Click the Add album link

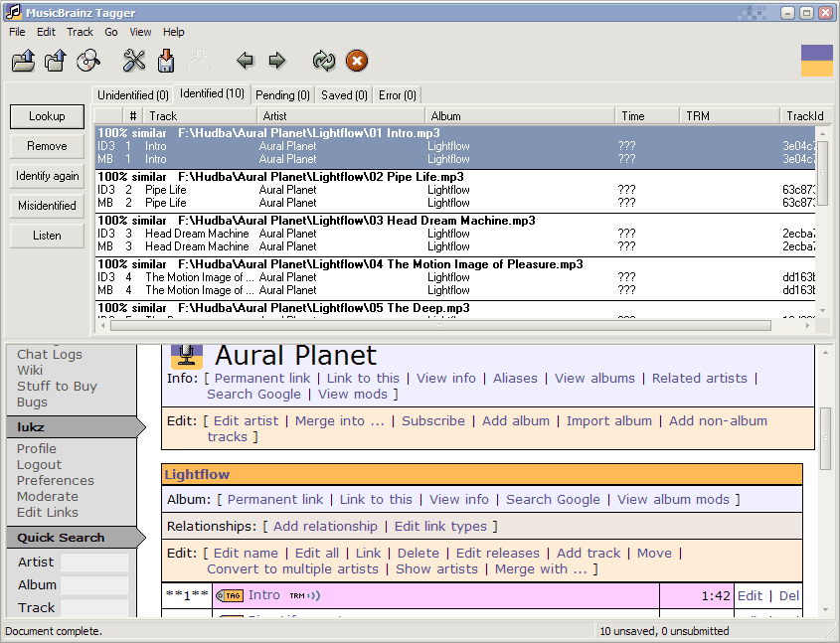click(x=516, y=421)
